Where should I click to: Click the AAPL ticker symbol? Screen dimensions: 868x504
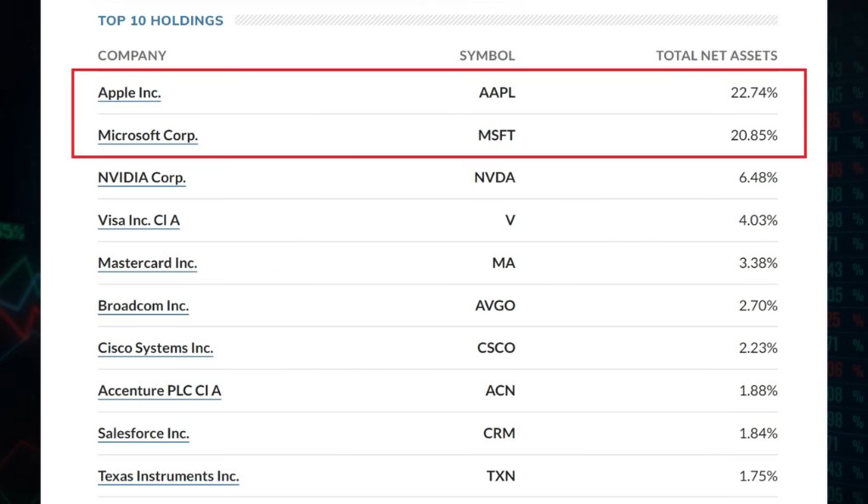point(497,92)
